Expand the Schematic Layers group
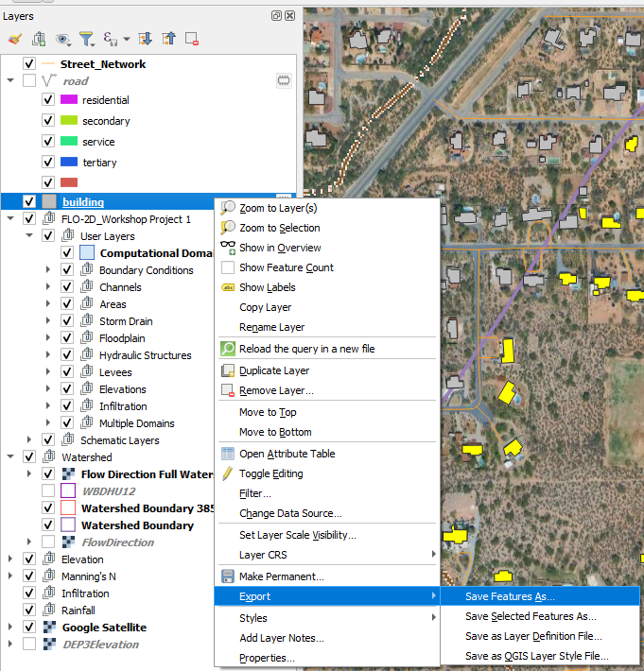The width and height of the screenshot is (644, 671). (29, 440)
